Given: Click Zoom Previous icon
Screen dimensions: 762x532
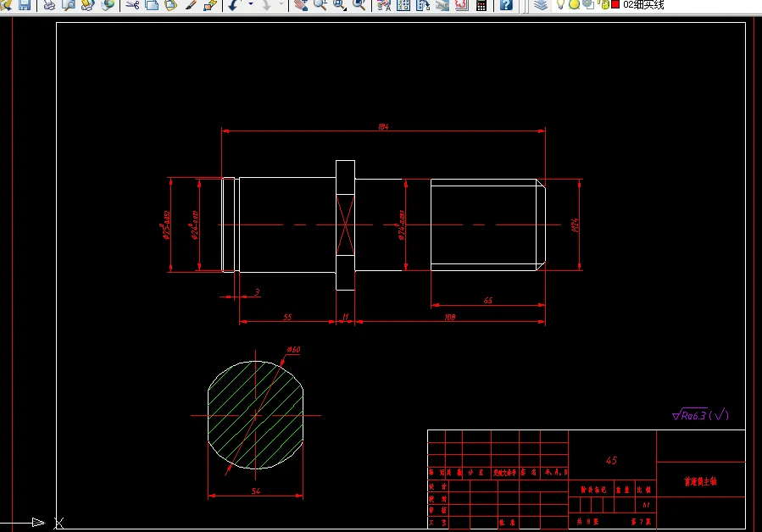Looking at the screenshot, I should [359, 5].
